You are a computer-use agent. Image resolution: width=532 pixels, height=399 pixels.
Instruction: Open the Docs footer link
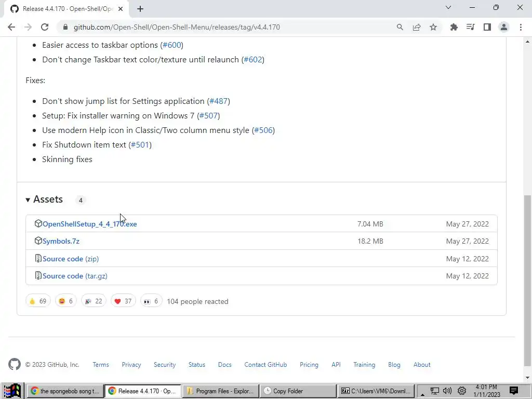(224, 364)
